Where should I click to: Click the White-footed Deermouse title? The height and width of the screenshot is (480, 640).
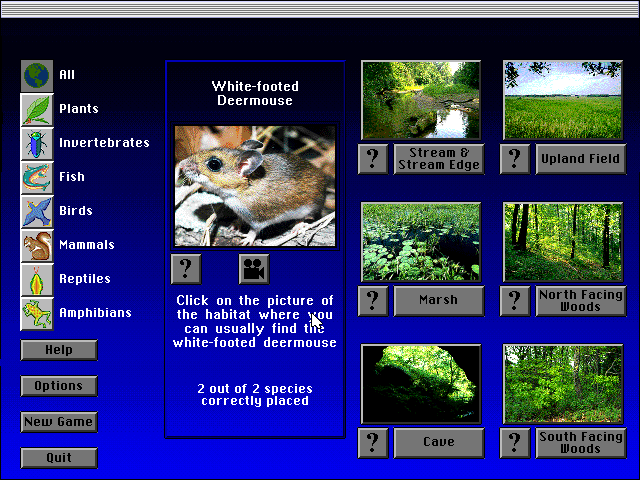tap(255, 93)
